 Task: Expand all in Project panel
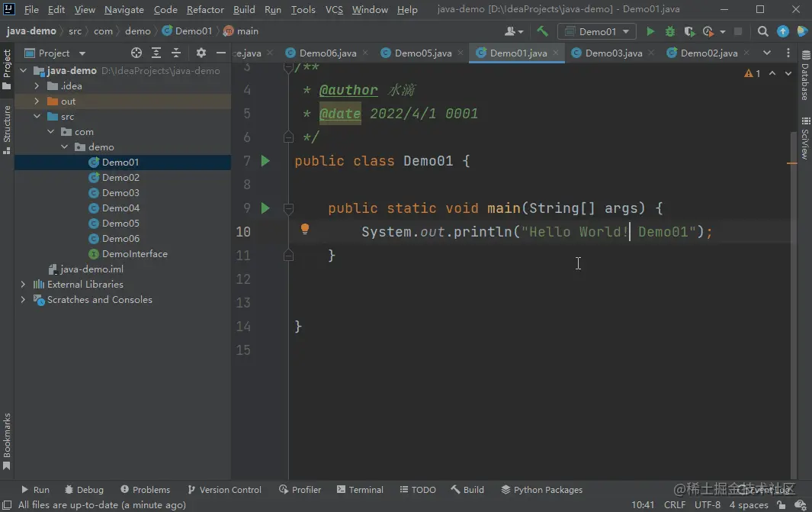click(x=156, y=53)
